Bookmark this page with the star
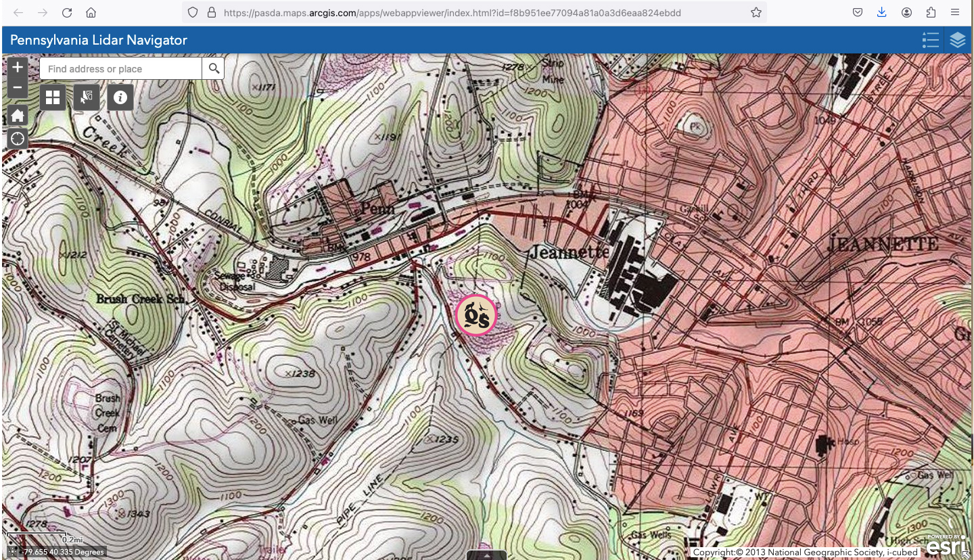The image size is (974, 560). click(756, 12)
